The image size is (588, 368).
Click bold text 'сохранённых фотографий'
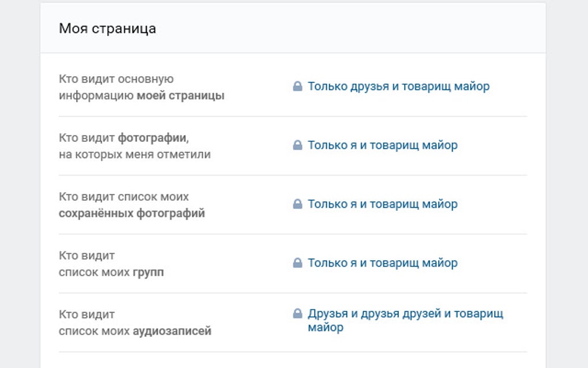click(132, 213)
